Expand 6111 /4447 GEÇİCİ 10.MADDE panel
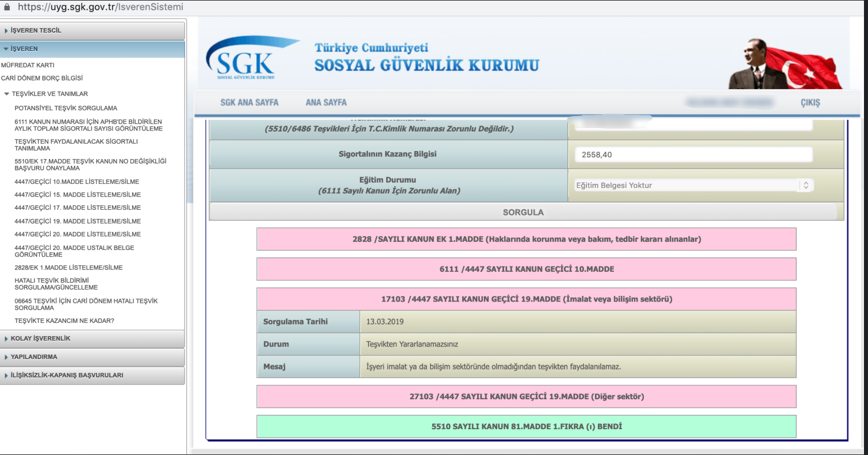868x455 pixels. [x=527, y=269]
